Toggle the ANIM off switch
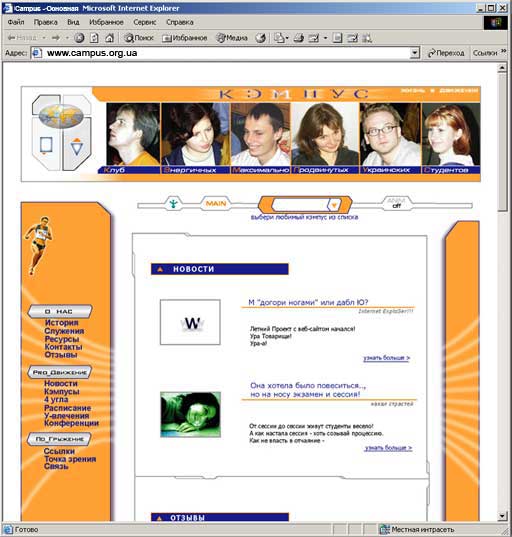Image resolution: width=512 pixels, height=537 pixels. tap(396, 203)
